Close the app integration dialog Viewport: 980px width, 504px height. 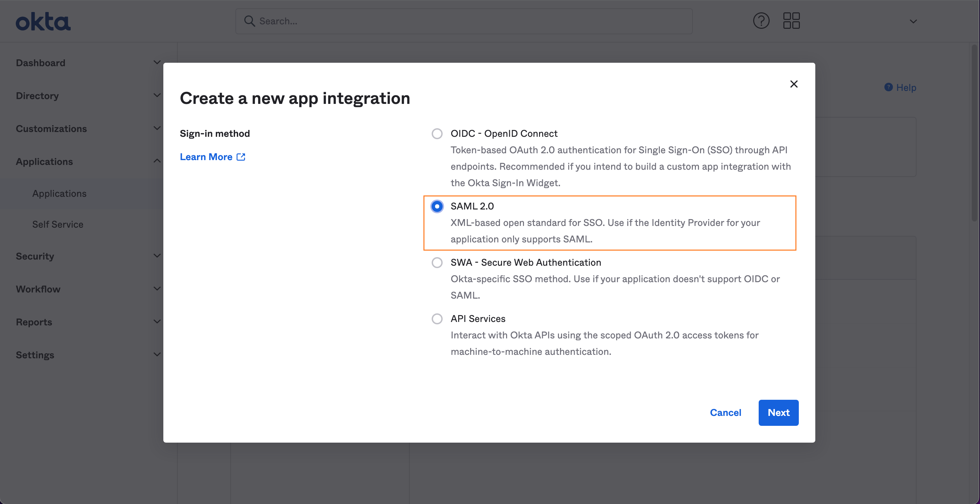(794, 84)
